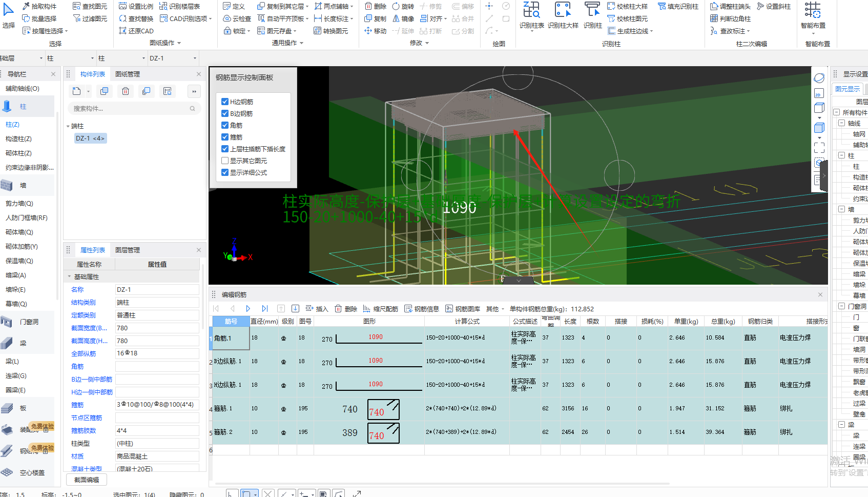Click the 识别柱表 recognize column table icon

pyautogui.click(x=531, y=15)
